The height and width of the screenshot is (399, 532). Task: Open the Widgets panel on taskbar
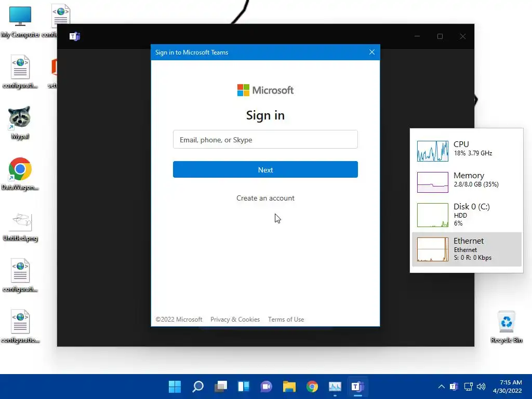(244, 387)
